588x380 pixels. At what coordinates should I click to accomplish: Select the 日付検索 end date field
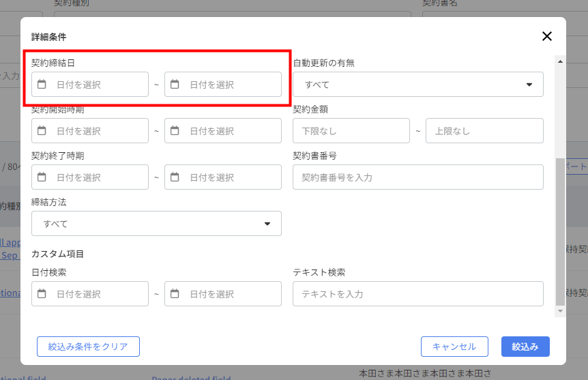223,294
